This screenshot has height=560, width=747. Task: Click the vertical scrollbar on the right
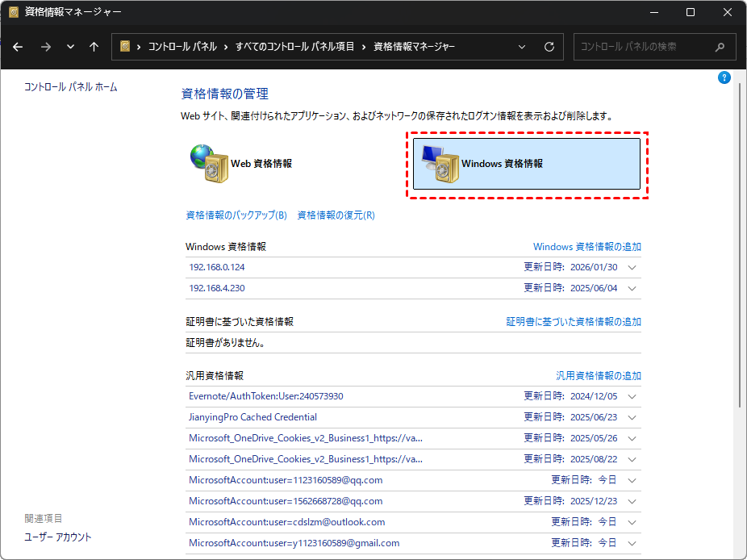point(740,245)
